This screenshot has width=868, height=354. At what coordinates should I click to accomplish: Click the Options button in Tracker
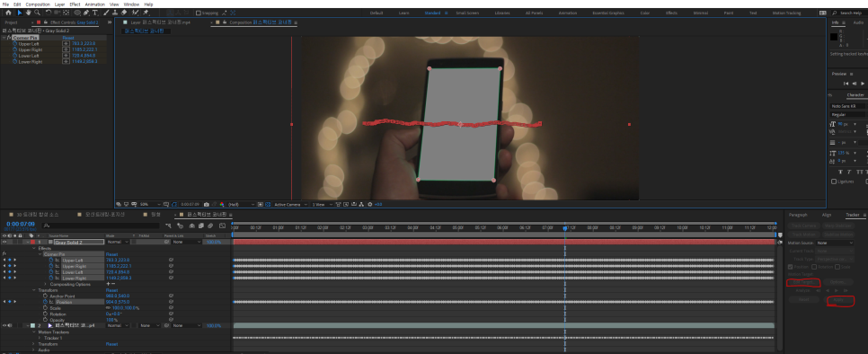(x=837, y=282)
